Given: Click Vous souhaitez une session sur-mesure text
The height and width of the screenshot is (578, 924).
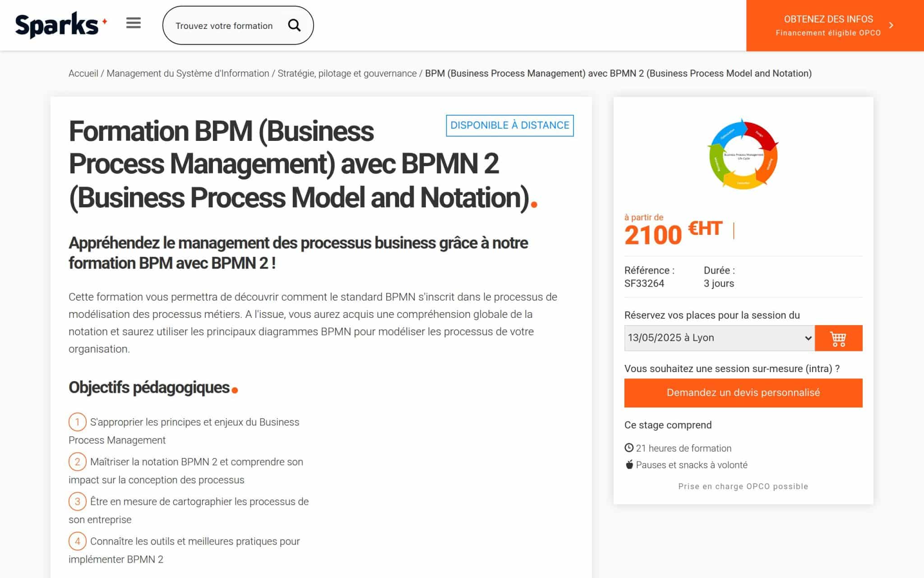Looking at the screenshot, I should coord(732,368).
